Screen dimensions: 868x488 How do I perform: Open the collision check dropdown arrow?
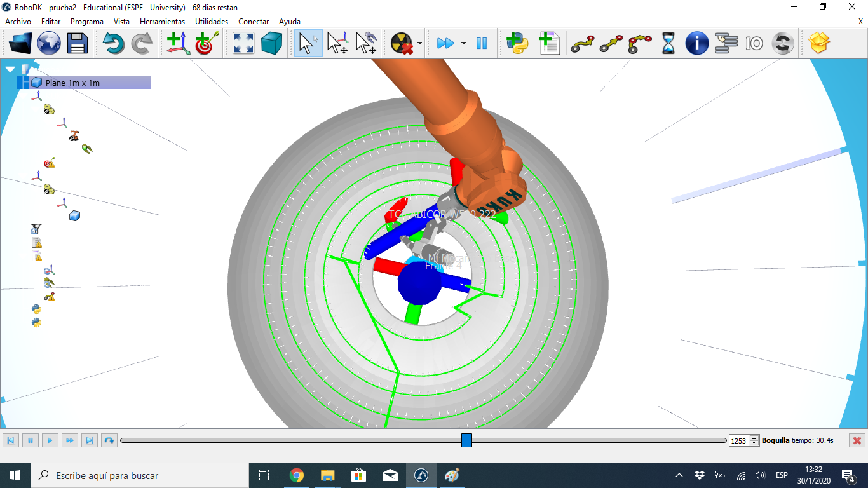pos(420,43)
